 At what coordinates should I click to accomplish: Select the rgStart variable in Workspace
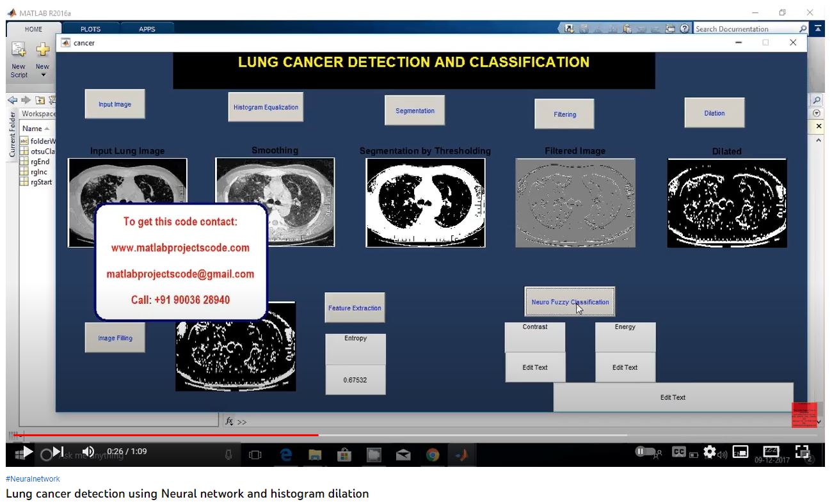36,182
